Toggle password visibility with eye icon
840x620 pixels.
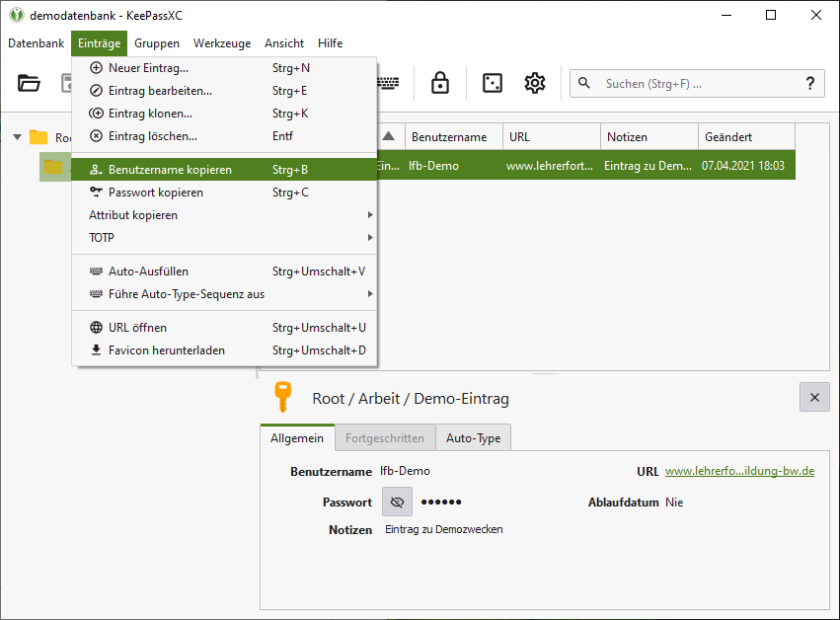tap(397, 502)
